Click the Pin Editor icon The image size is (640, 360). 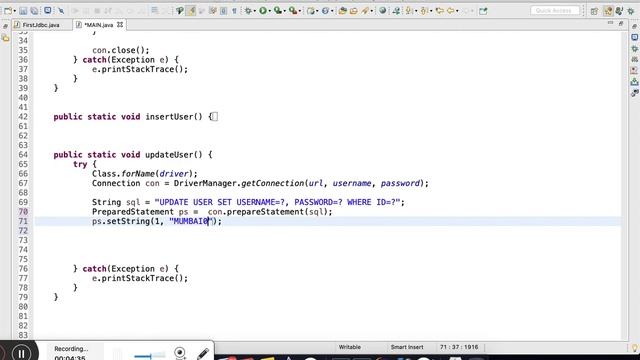(483, 11)
